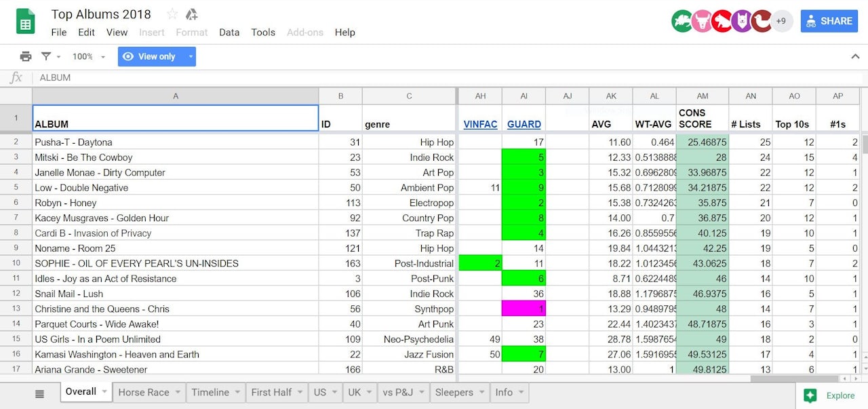The height and width of the screenshot is (409, 868).
Task: Open the Info tab dropdown arrow
Action: 521,392
